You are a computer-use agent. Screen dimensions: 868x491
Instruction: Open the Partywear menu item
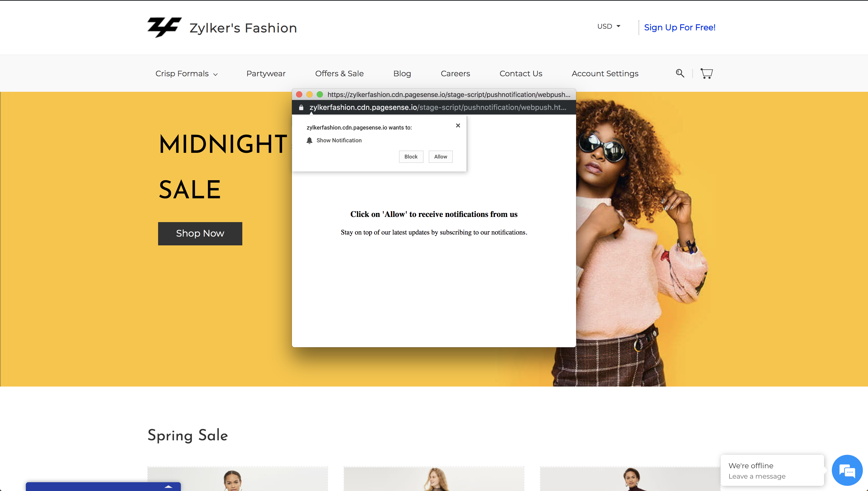pyautogui.click(x=266, y=73)
